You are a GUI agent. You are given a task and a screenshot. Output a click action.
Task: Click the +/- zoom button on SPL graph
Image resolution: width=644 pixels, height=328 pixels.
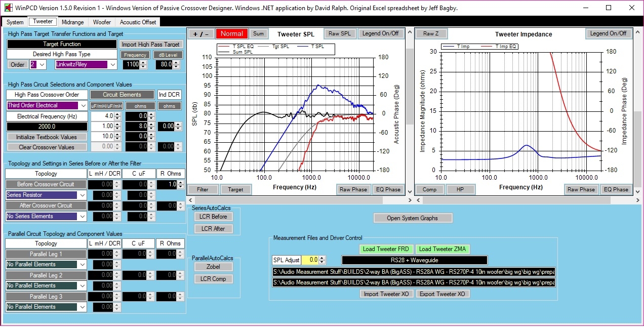(x=201, y=34)
